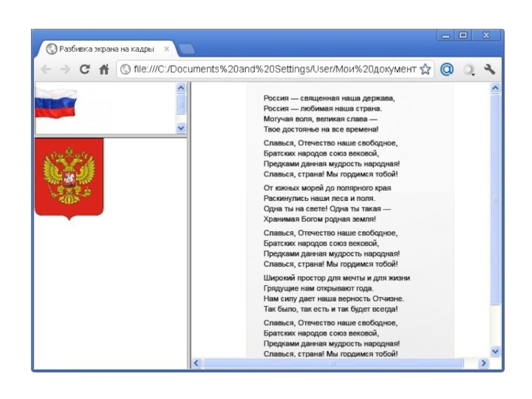
Task: Click line 'Грядущие нам открывают года.'
Action: pos(319,289)
